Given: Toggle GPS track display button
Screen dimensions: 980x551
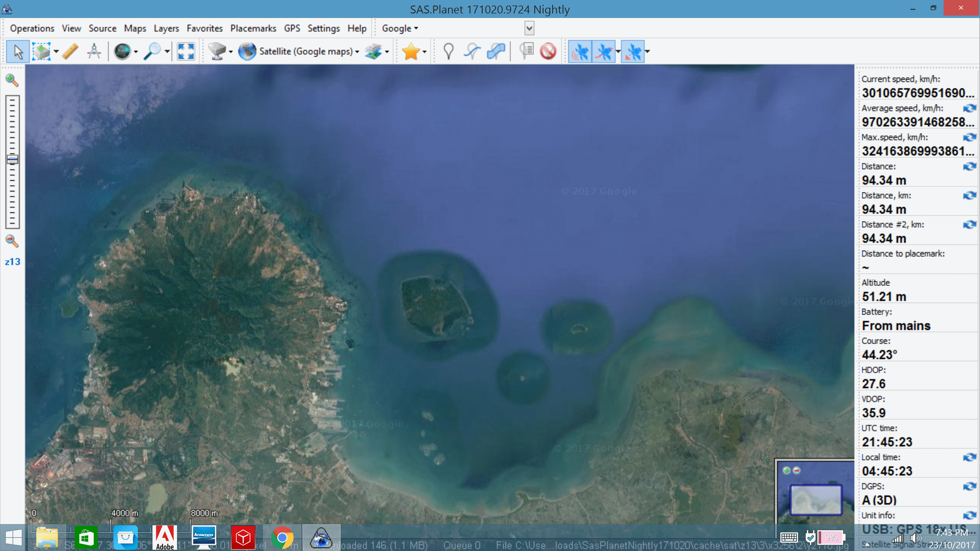Looking at the screenshot, I should point(603,51).
